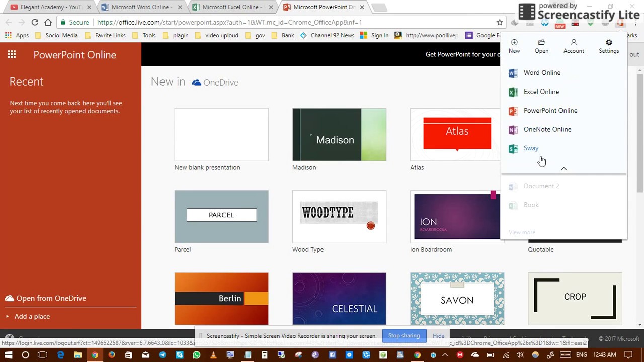Open the Sign In bookmark
644x362 pixels.
374,35
